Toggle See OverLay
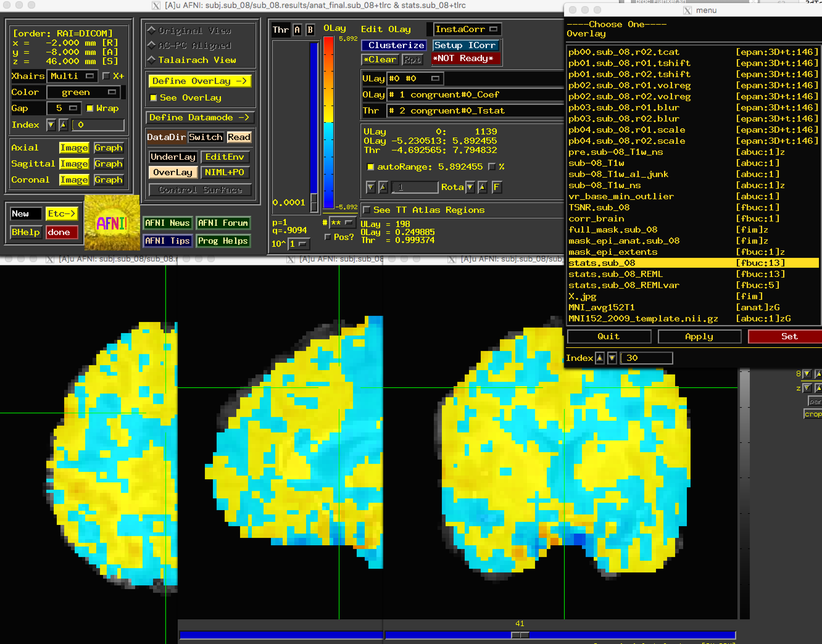 (154, 98)
